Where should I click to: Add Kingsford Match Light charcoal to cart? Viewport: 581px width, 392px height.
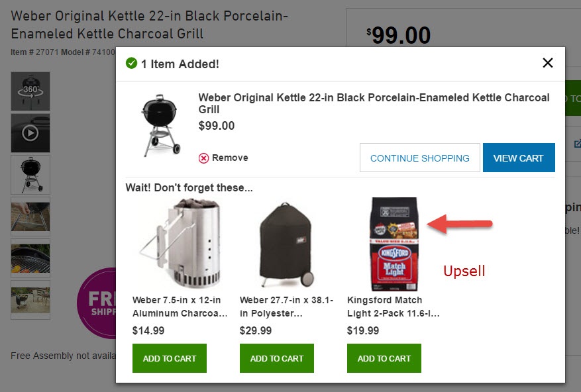(x=384, y=358)
